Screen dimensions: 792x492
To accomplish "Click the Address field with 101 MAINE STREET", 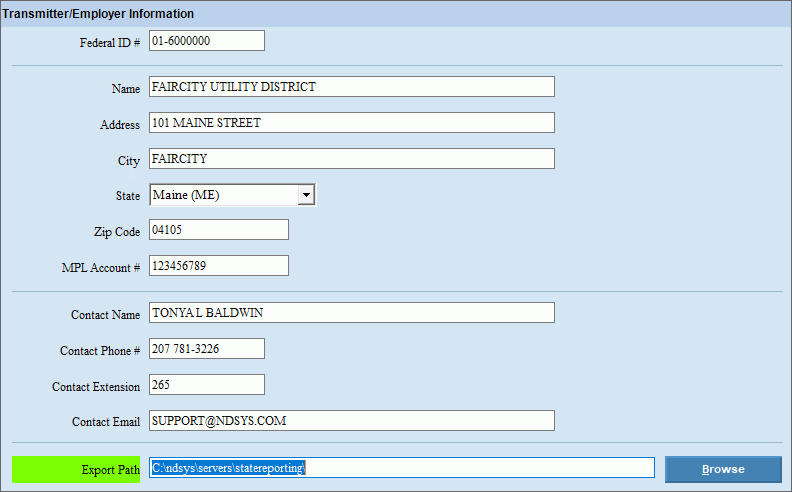I will [351, 123].
